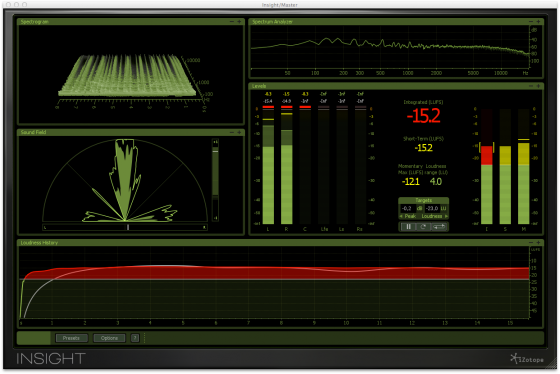Click the right arrow next to Loudness
Image resolution: width=560 pixels, height=374 pixels.
[446, 216]
